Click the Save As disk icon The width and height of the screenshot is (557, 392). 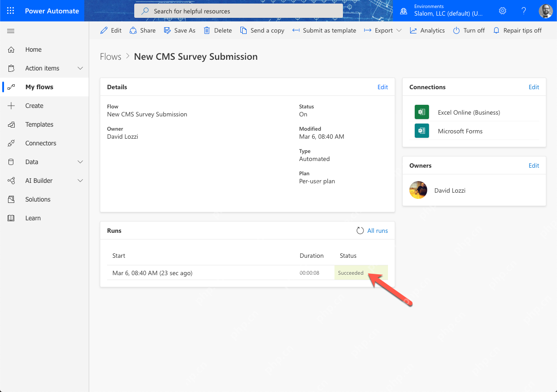pos(167,30)
